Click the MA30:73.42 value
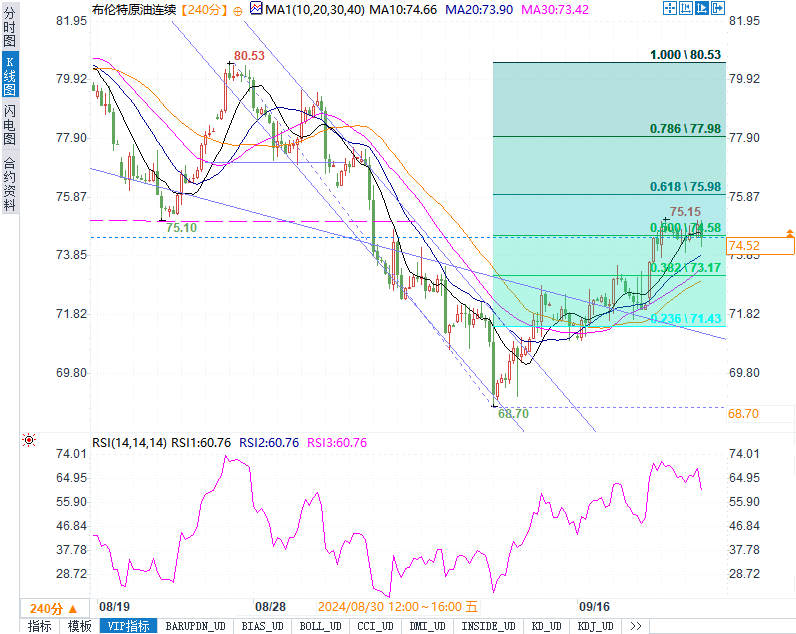The image size is (796, 634). [555, 10]
